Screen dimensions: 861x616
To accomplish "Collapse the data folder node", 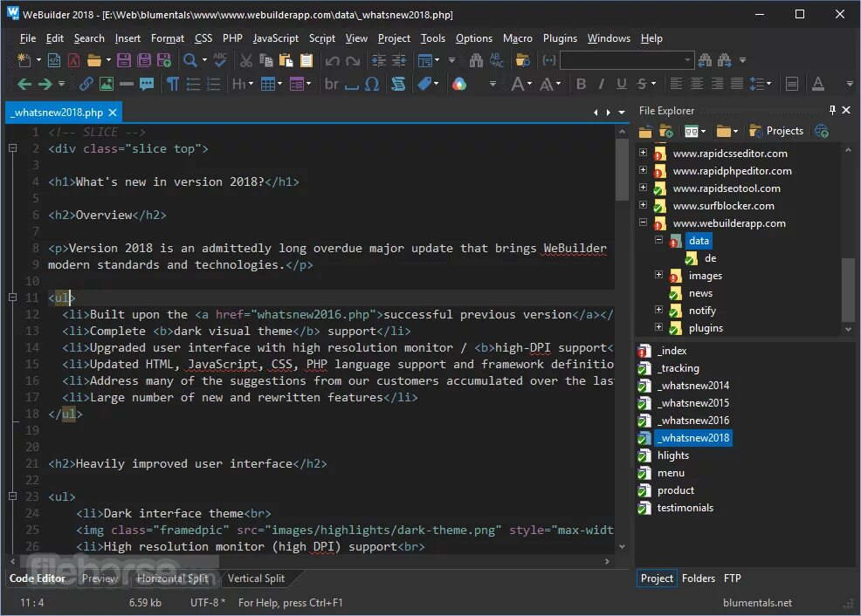I will coord(659,240).
